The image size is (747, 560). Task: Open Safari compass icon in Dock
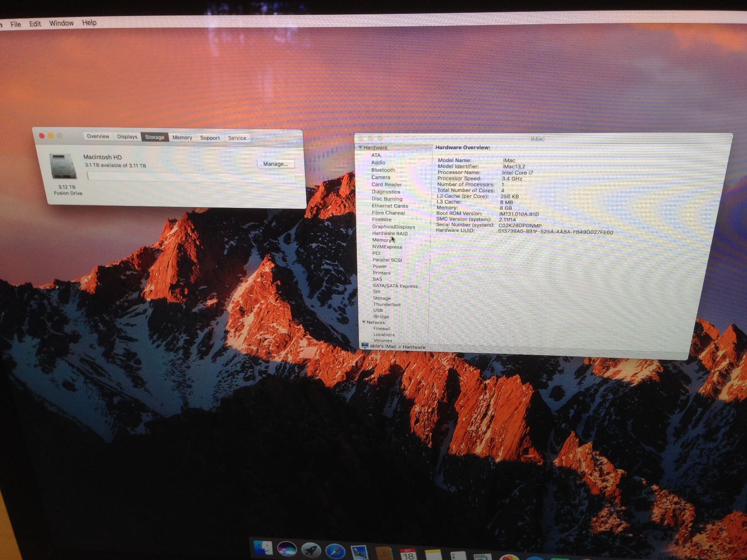(x=335, y=552)
